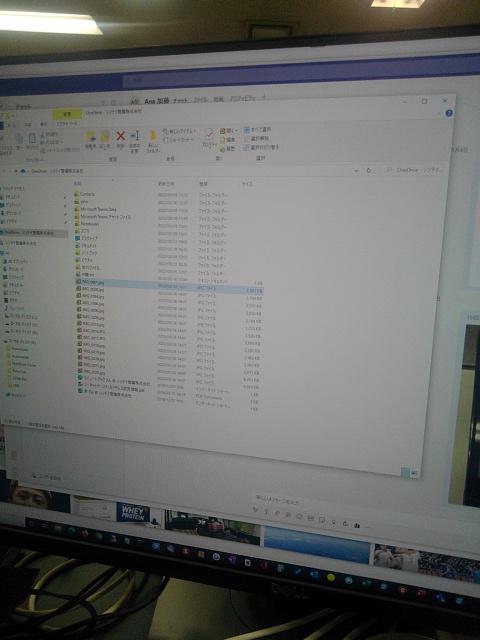Click the refresh icon beside the address bar
Viewport: 480px width, 640px height.
click(369, 170)
